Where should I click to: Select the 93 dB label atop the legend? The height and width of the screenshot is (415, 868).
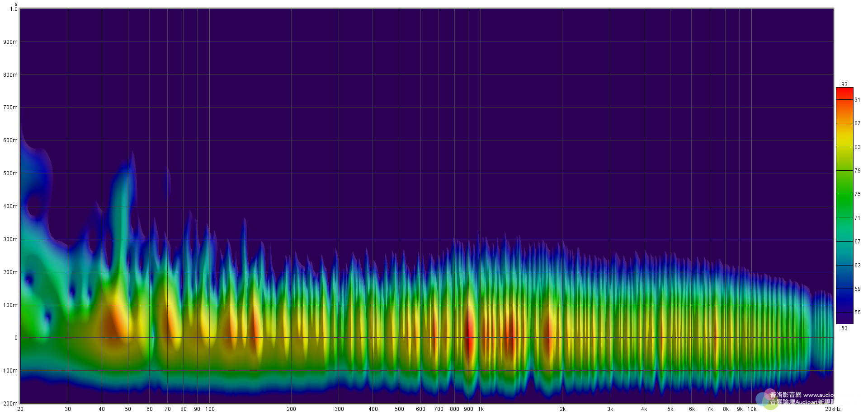tap(844, 84)
